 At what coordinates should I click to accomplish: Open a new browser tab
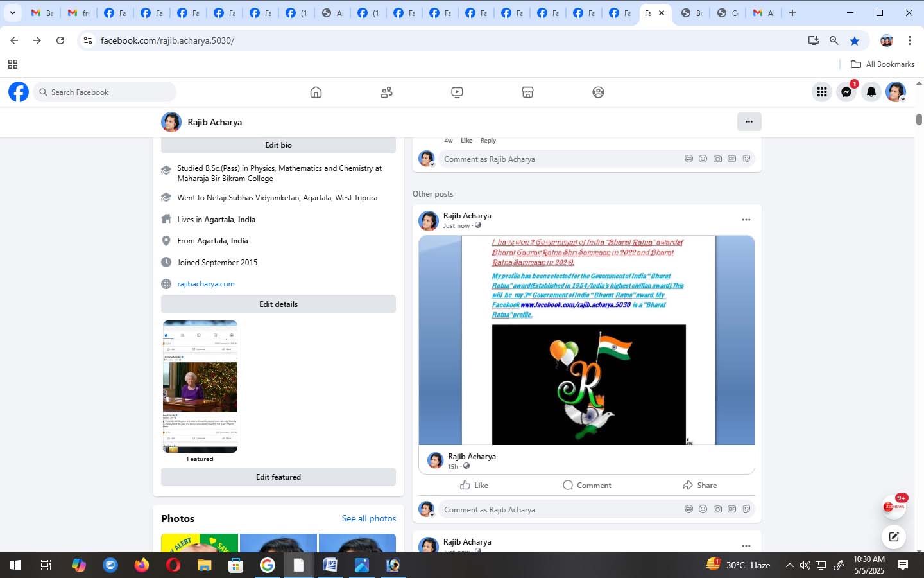pos(792,13)
